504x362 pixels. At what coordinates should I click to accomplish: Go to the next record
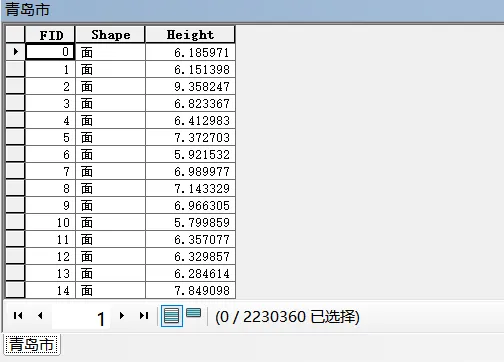pyautogui.click(x=122, y=315)
